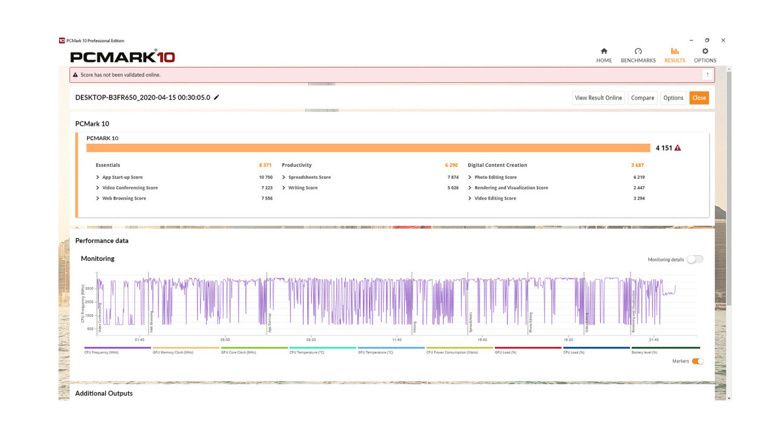
Task: Select the CPU Frequency legend color bar
Action: point(117,348)
